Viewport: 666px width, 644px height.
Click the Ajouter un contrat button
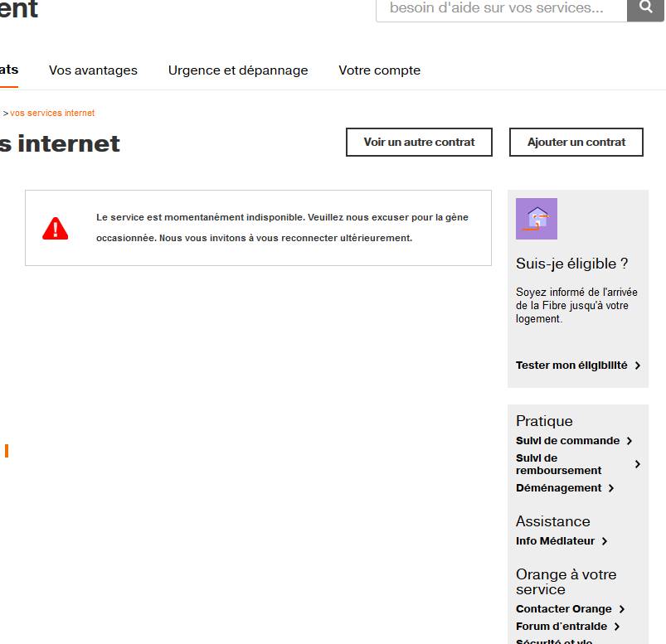pos(576,142)
